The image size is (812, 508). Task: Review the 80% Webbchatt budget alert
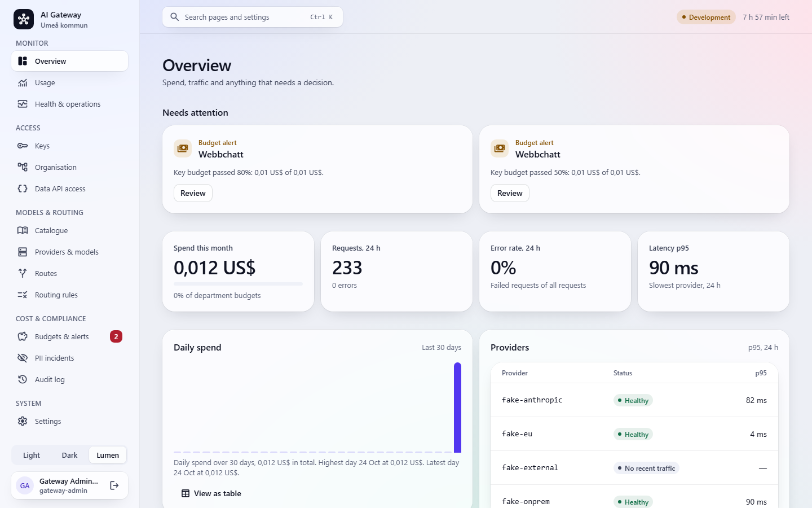click(x=193, y=193)
